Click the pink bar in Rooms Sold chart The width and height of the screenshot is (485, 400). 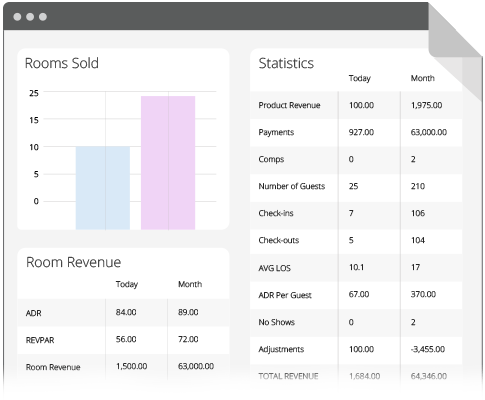click(x=168, y=163)
